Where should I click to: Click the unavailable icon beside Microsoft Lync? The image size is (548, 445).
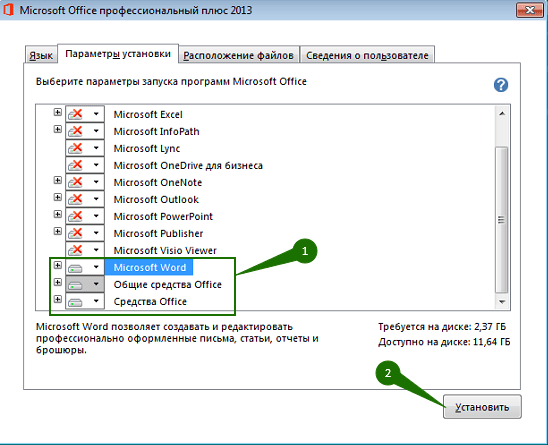click(x=75, y=148)
